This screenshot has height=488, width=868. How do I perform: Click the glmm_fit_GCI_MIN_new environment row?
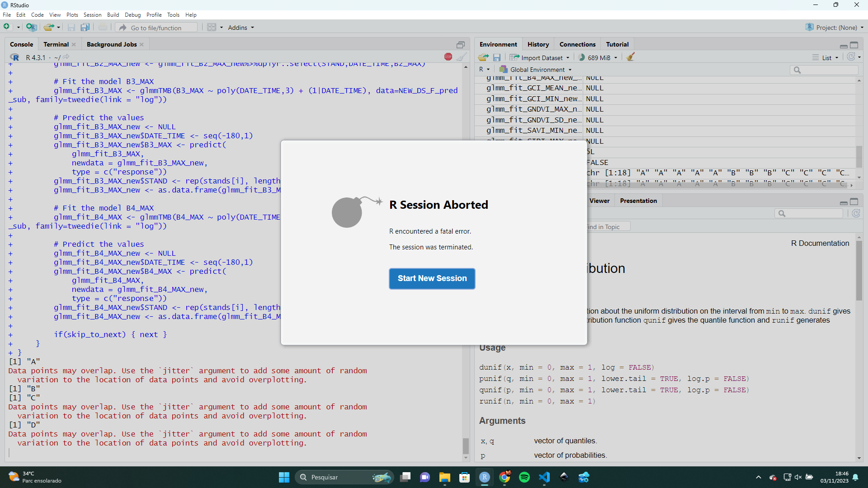[x=665, y=99]
